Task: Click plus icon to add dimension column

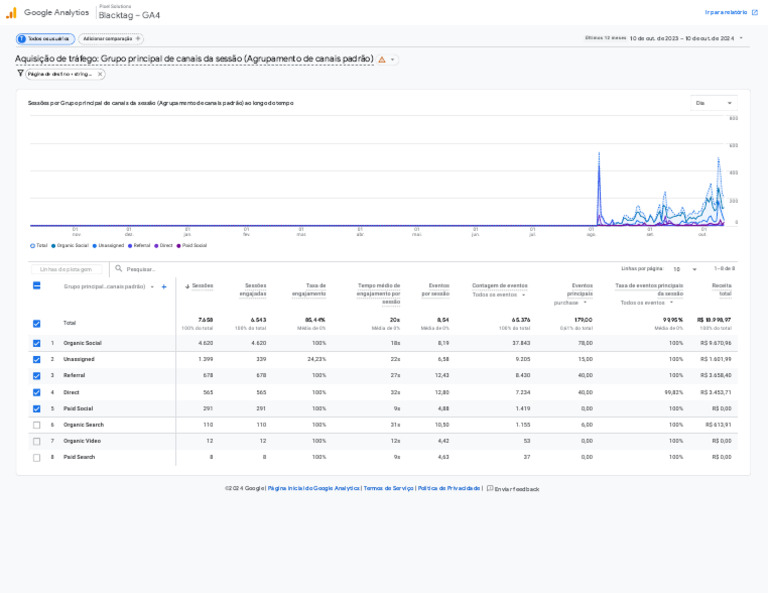Action: point(164,287)
